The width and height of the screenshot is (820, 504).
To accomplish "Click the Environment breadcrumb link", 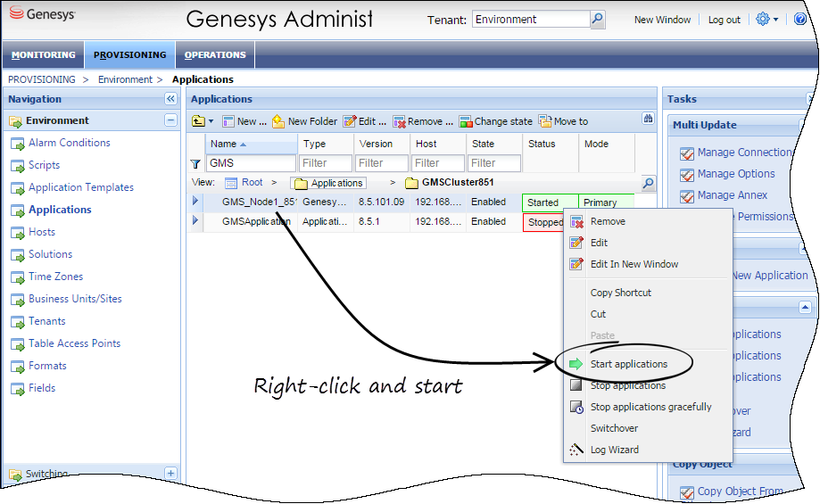I will coord(125,79).
